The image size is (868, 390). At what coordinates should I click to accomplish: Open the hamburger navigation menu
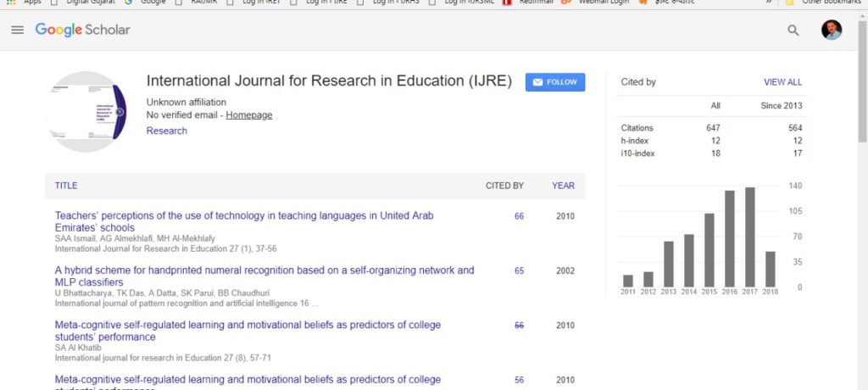point(17,30)
